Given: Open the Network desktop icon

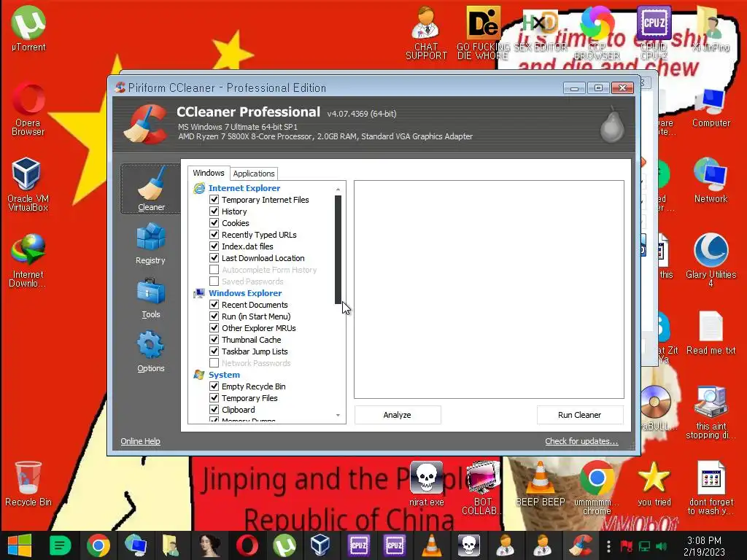Looking at the screenshot, I should pyautogui.click(x=711, y=181).
